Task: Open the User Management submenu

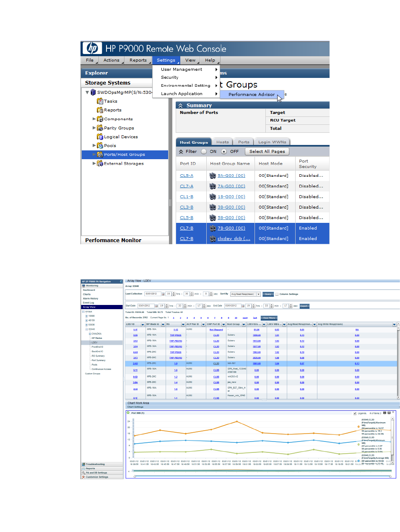Action: [x=186, y=70]
